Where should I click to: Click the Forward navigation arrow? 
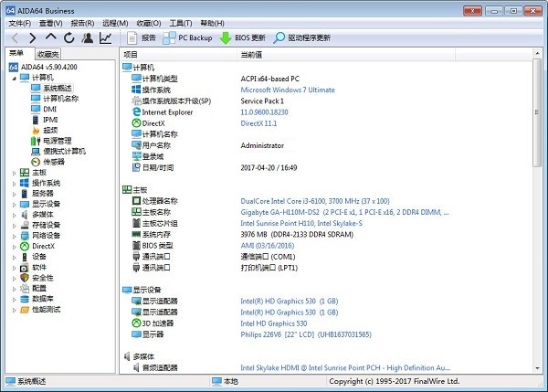tap(32, 38)
